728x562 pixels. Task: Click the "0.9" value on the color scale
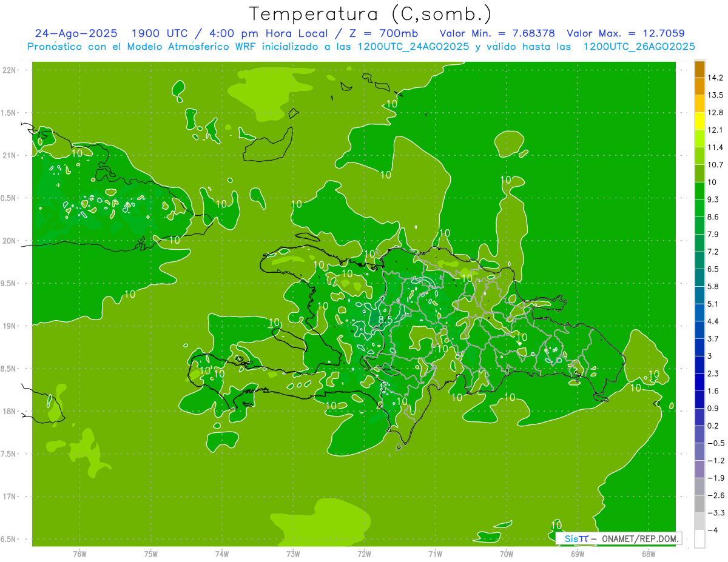click(x=714, y=409)
